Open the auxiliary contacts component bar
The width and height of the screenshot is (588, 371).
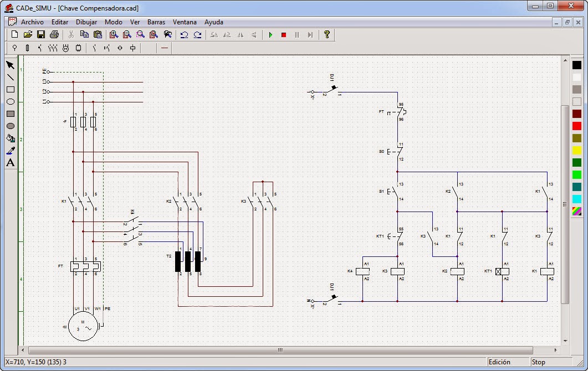tap(94, 48)
